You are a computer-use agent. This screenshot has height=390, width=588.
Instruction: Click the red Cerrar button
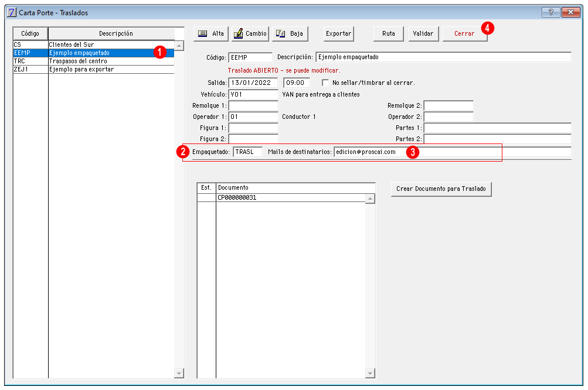click(465, 34)
